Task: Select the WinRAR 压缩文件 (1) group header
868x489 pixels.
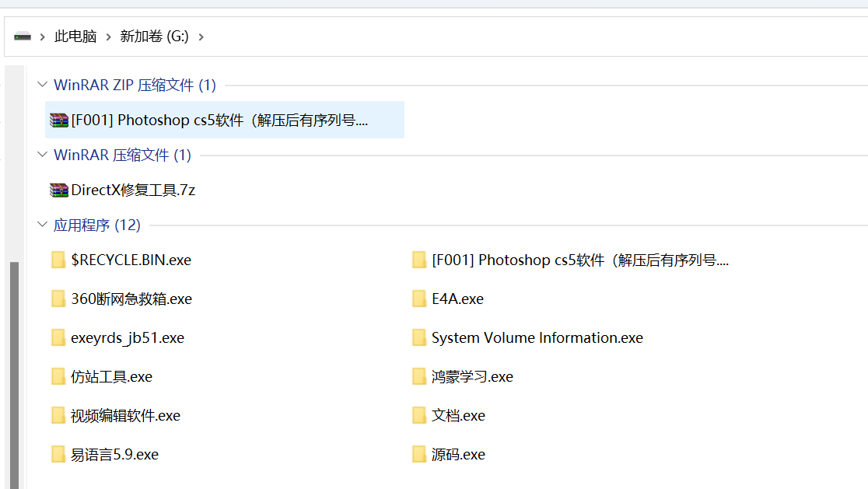Action: [122, 155]
